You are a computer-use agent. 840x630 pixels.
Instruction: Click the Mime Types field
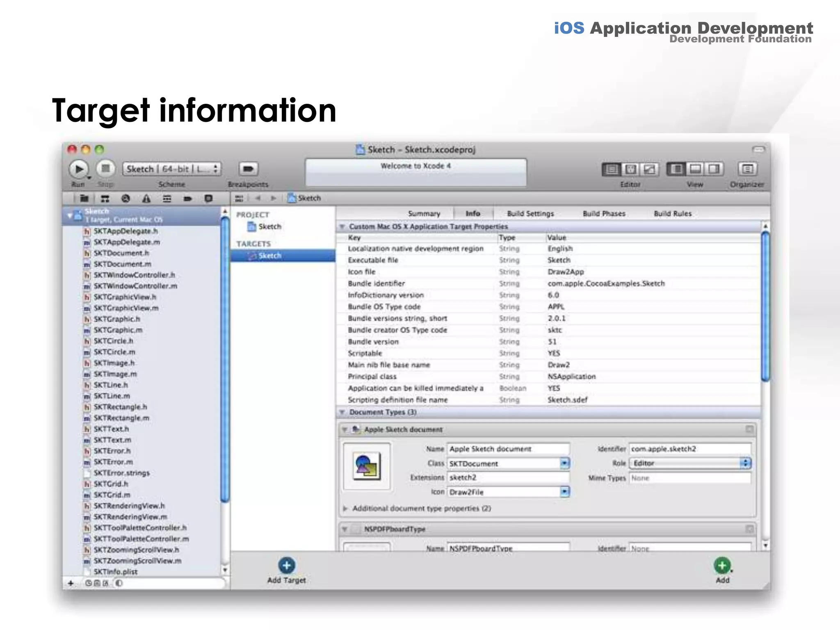click(x=690, y=478)
